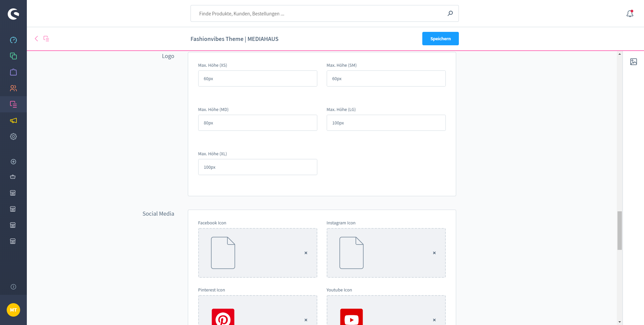This screenshot has width=644, height=325.
Task: Open Orders shopping bag icon
Action: [13, 72]
